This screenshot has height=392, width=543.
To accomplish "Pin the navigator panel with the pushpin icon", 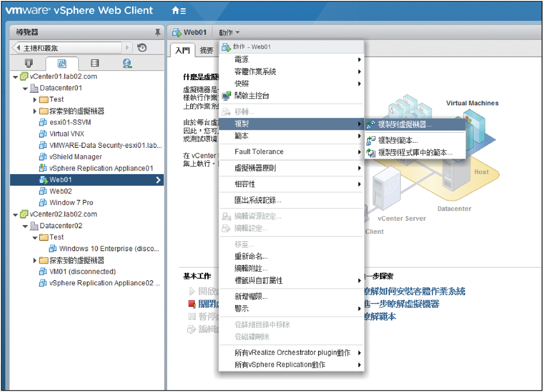I will coord(157,32).
